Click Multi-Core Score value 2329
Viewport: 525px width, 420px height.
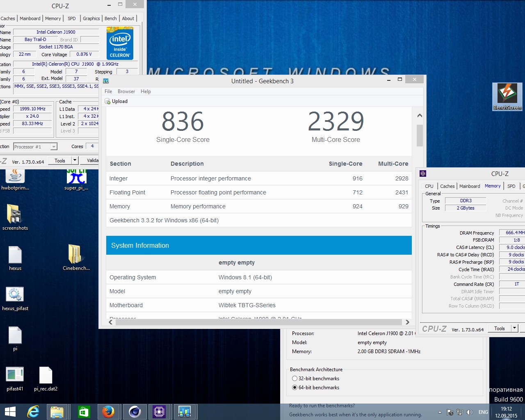pyautogui.click(x=336, y=121)
